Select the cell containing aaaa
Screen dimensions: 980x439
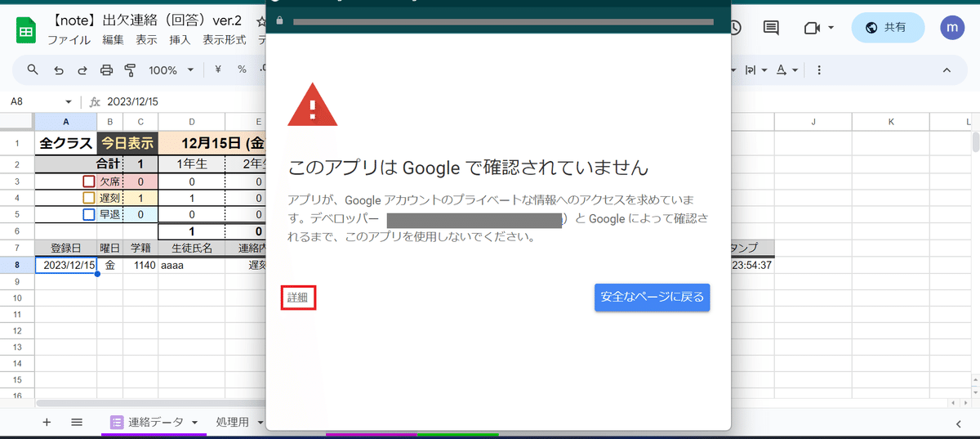(191, 265)
